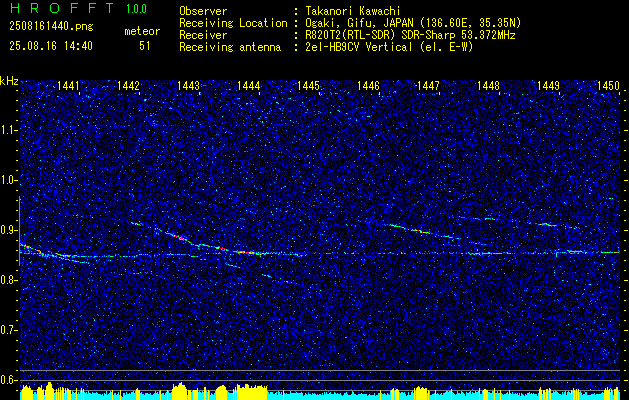Click receiver R820T2(RTL-SDR) SDR-Sharp 53.372MHz
Screen dimensions: 629x400
410,35
